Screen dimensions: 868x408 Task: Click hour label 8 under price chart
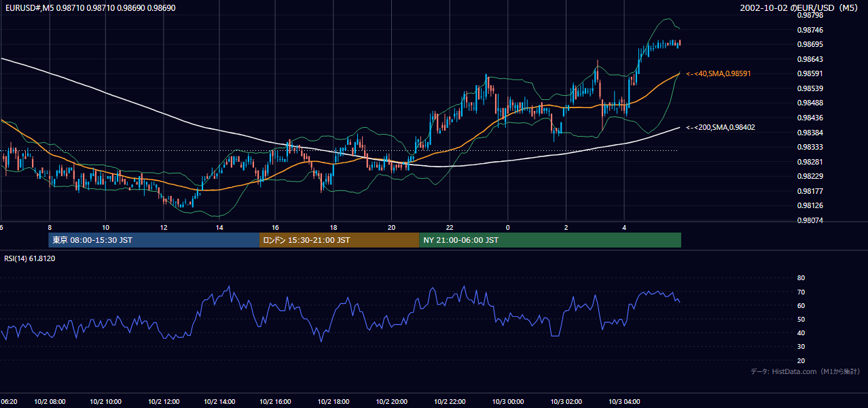49,227
